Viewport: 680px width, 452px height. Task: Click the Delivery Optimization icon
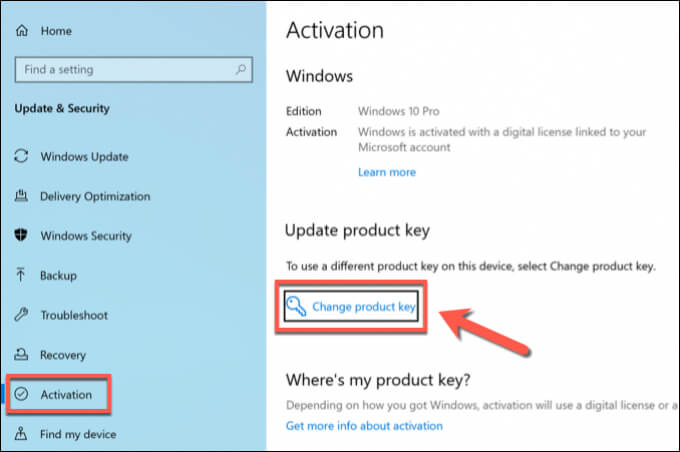click(22, 197)
